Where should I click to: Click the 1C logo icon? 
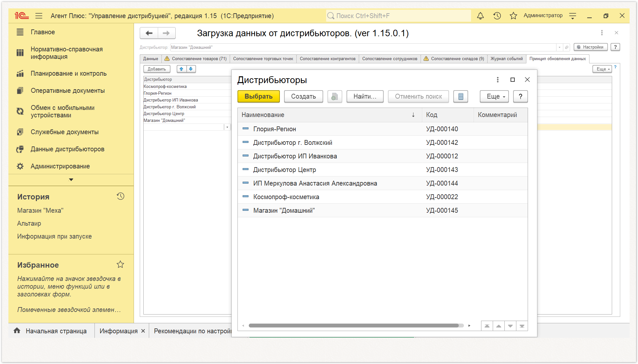click(22, 16)
